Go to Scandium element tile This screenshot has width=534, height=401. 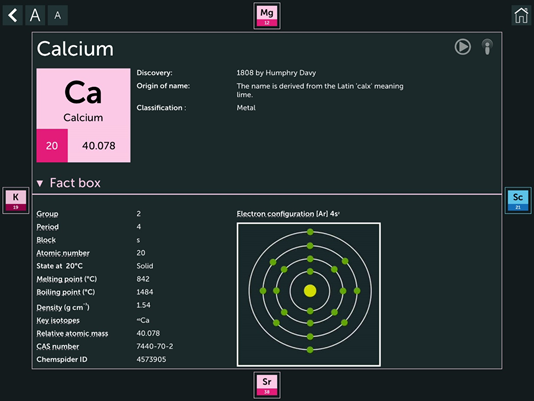(x=518, y=200)
